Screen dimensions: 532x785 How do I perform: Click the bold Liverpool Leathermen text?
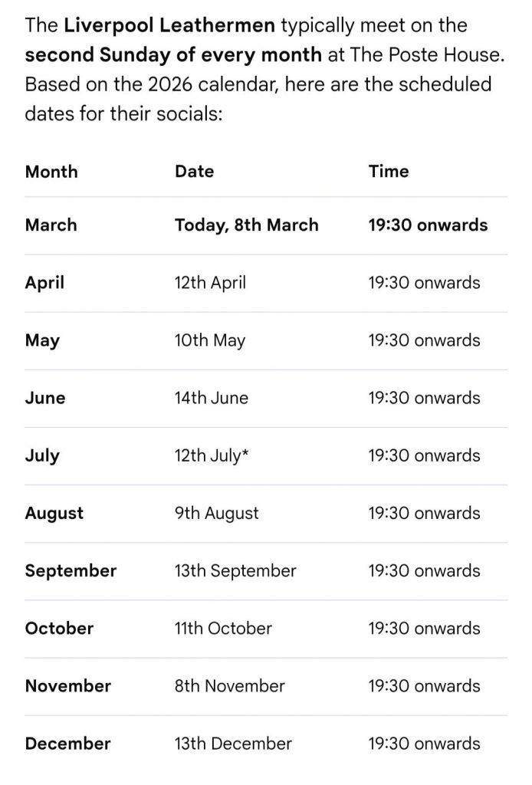point(169,25)
